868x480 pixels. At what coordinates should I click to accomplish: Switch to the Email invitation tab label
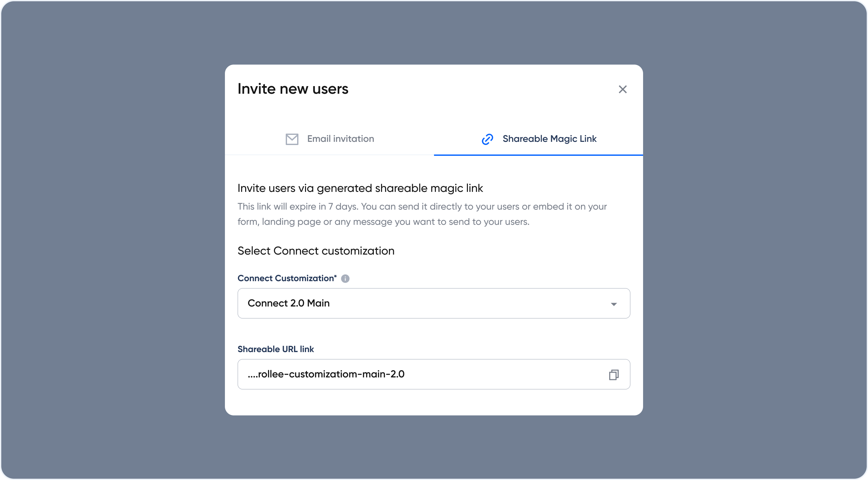[340, 139]
